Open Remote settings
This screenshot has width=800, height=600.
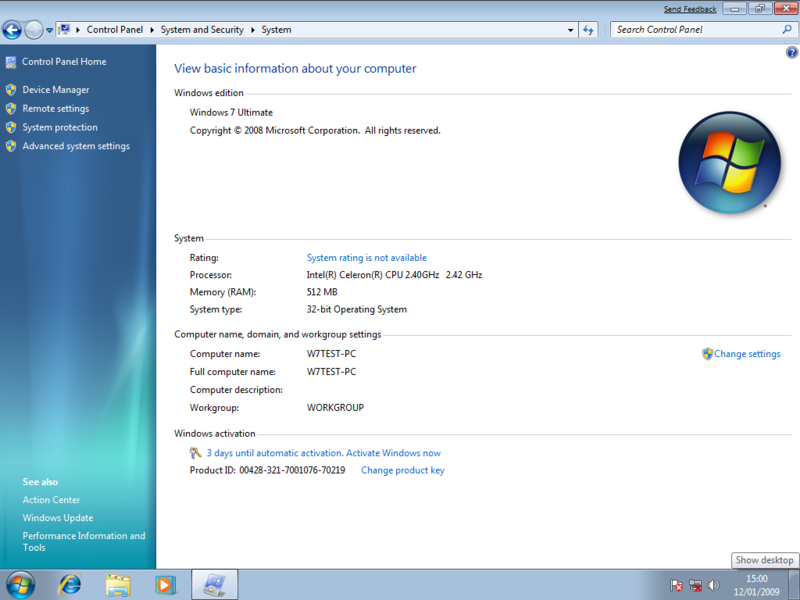(x=56, y=109)
